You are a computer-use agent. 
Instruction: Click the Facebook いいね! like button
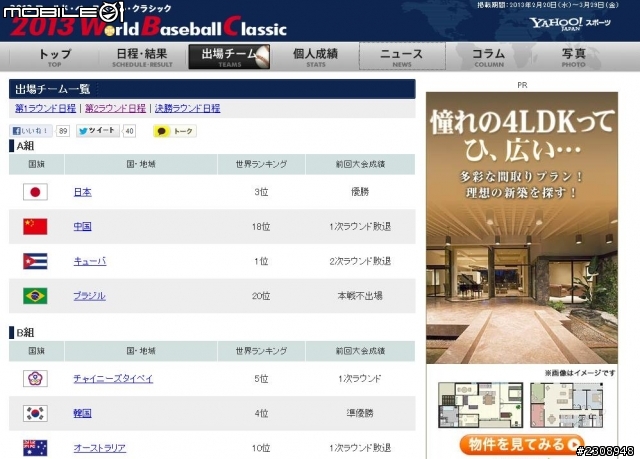[31, 131]
